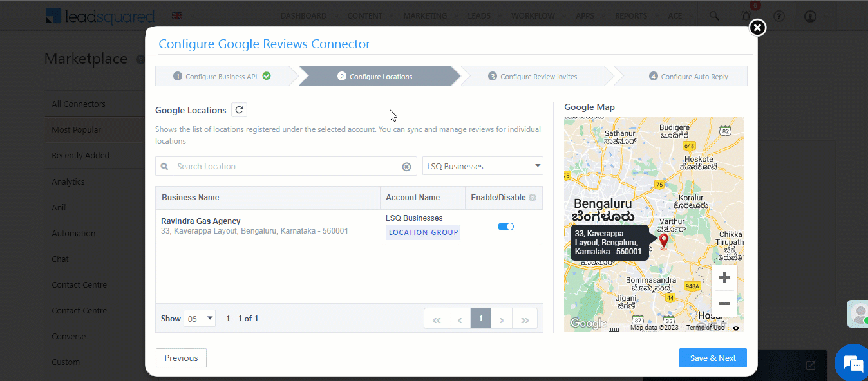Viewport: 868px width, 381px height.
Task: Open the Show rows-per-page dropdown
Action: [200, 319]
